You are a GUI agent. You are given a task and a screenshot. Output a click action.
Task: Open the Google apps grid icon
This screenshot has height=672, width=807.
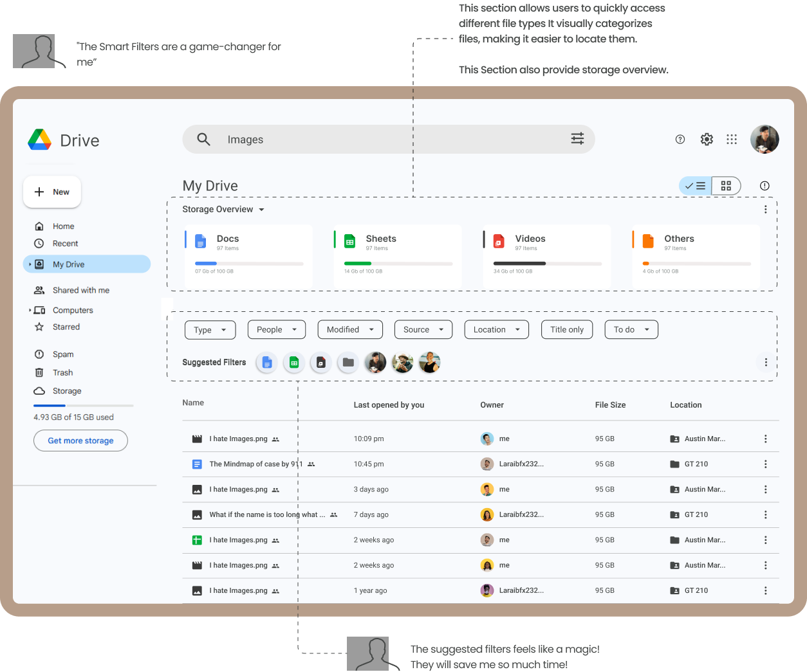(x=732, y=139)
